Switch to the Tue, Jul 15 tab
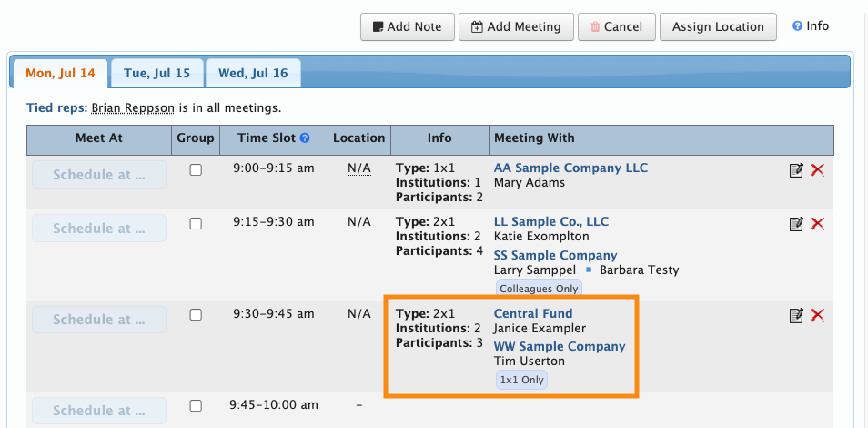868x428 pixels. pos(157,73)
